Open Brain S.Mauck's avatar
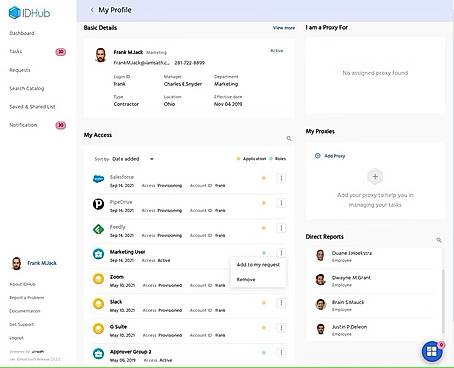This screenshot has height=368, width=454. coord(320,304)
